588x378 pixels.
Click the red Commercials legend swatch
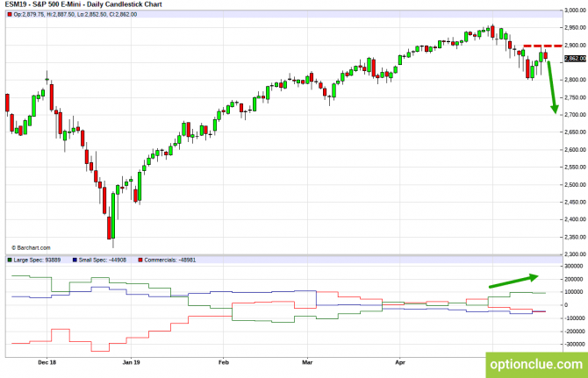(140, 260)
